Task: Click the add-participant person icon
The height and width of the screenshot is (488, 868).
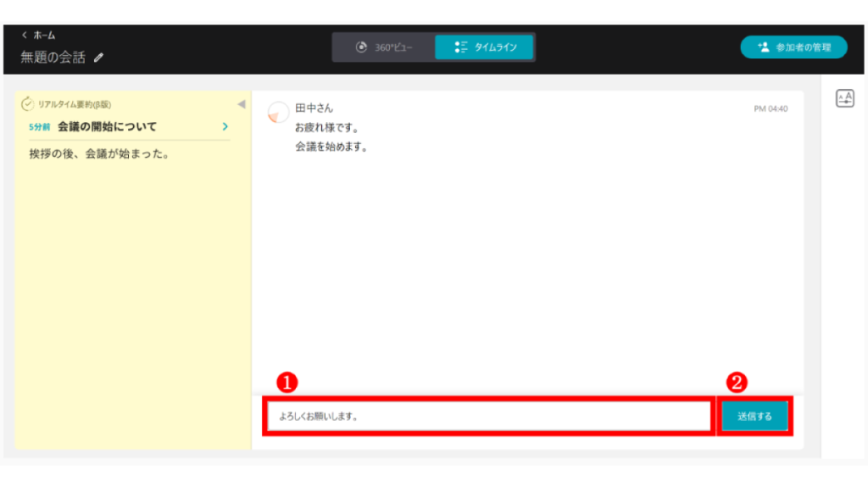Action: point(762,47)
